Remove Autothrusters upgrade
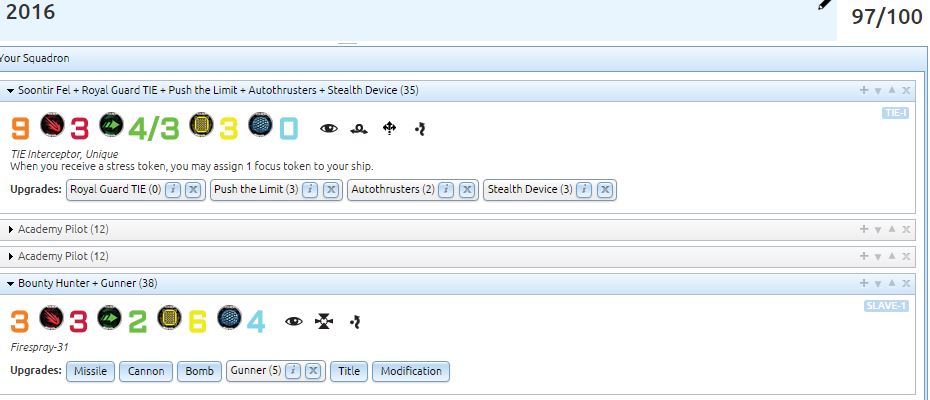Image resolution: width=930 pixels, height=400 pixels. 467,189
